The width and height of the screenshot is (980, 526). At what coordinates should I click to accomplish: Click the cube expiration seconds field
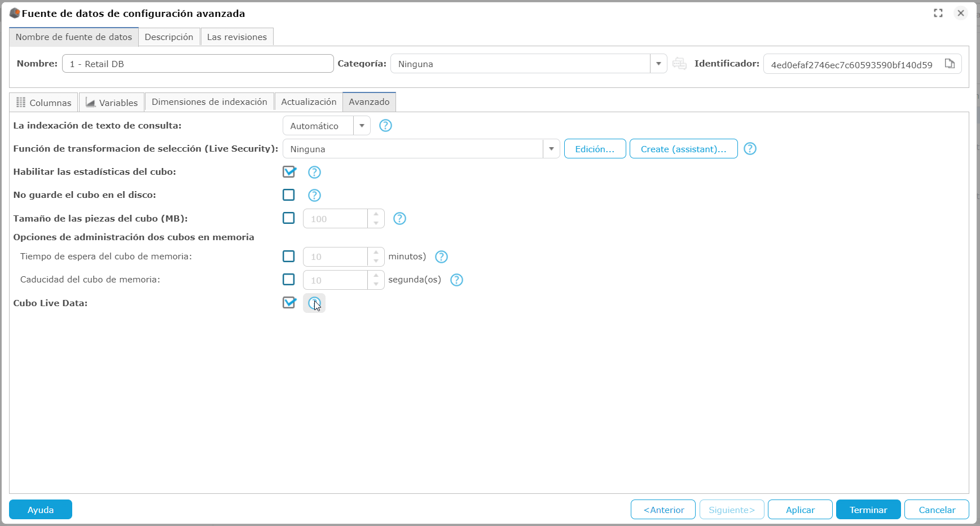click(336, 280)
